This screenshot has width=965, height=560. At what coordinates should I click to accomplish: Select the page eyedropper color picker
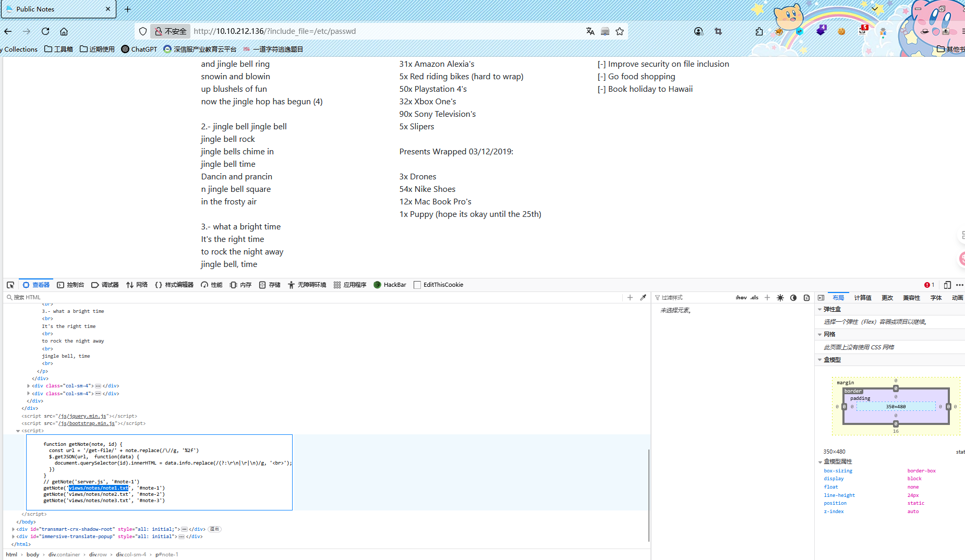tap(643, 297)
